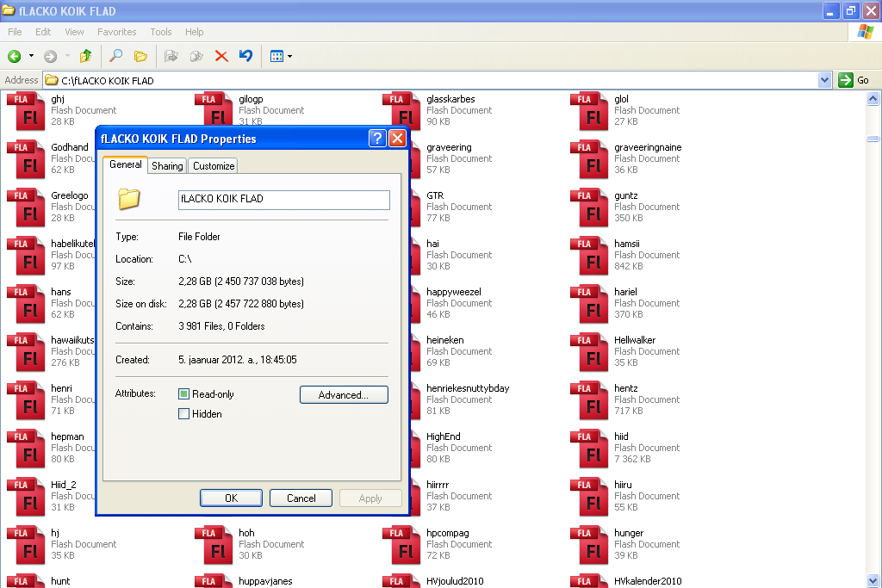This screenshot has width=882, height=588.
Task: Select the hiid Flash file icon
Action: [x=589, y=449]
